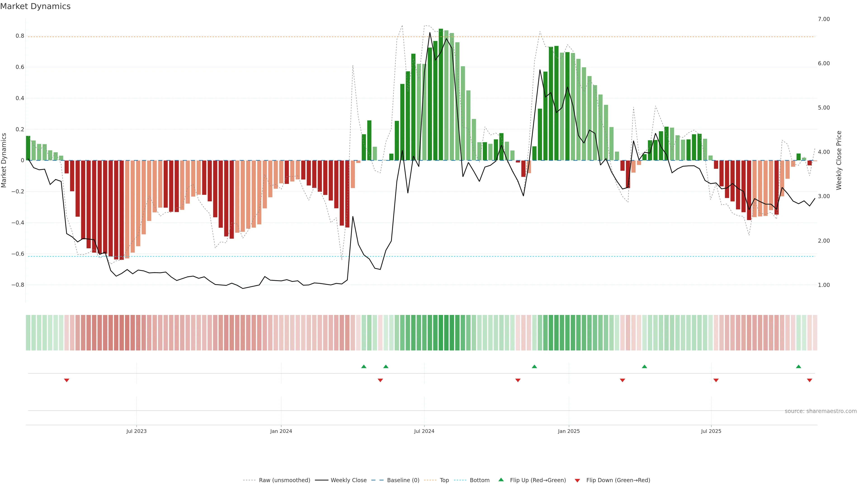Toggle the Weekly Close legend entry
868x488 pixels.
point(348,480)
